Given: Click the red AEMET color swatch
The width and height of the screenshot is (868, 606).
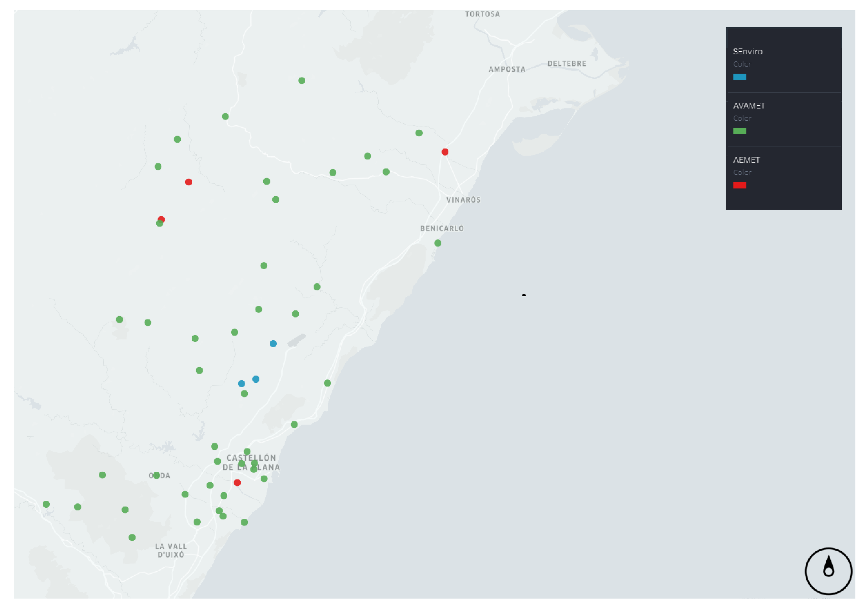Looking at the screenshot, I should (x=739, y=185).
